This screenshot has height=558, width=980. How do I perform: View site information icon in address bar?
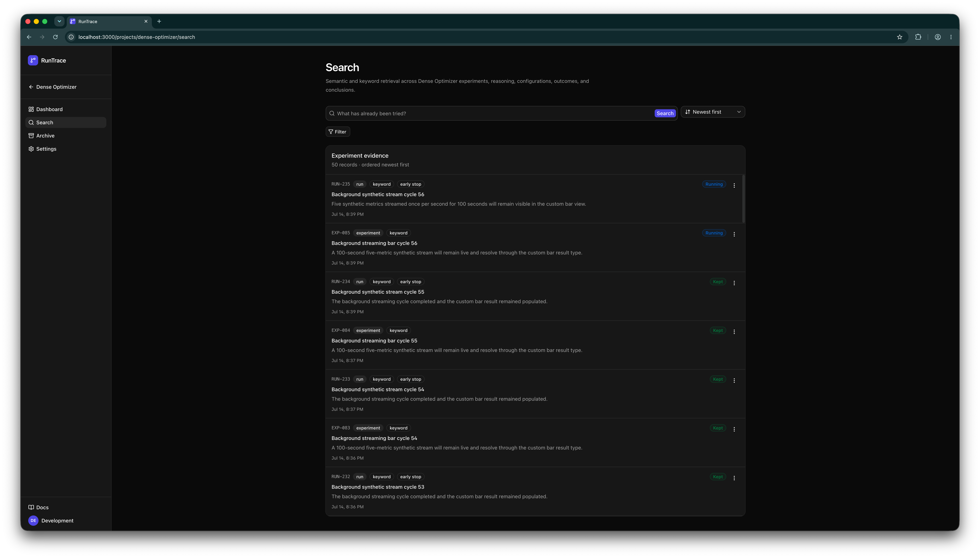pos(71,37)
